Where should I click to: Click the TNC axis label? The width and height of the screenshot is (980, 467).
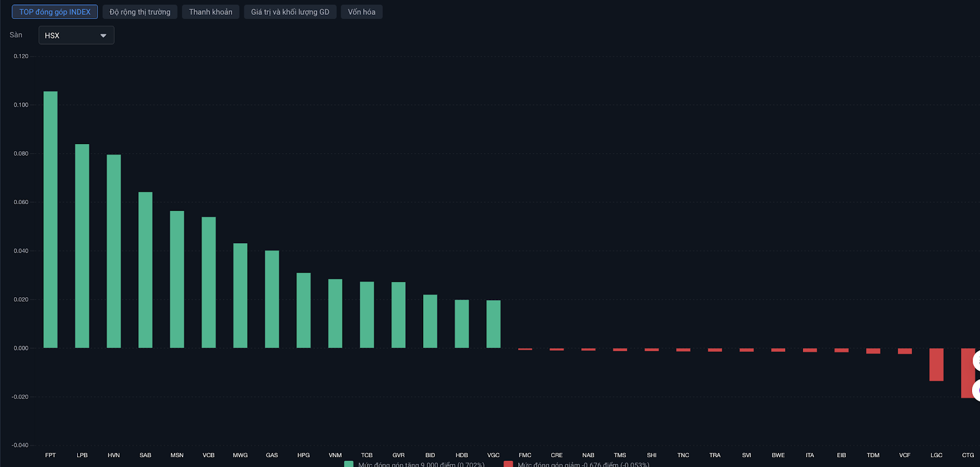(x=684, y=455)
